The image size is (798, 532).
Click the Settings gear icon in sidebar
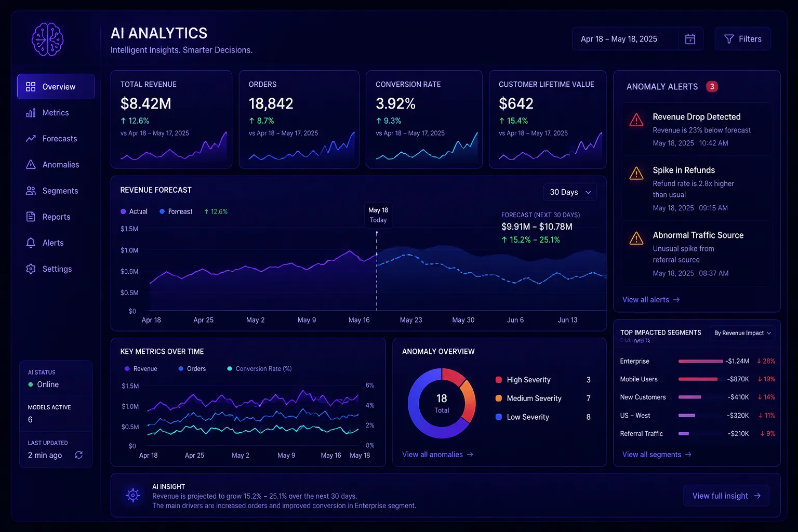click(x=31, y=269)
